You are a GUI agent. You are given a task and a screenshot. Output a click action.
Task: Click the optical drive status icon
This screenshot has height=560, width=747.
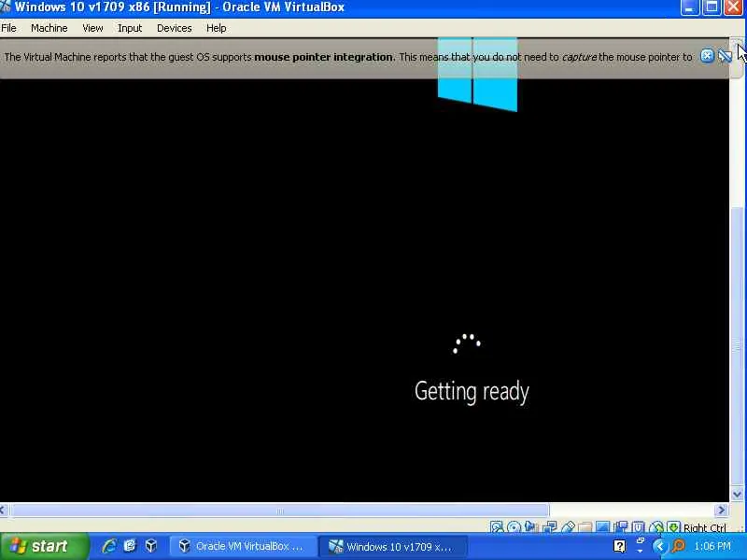(514, 526)
